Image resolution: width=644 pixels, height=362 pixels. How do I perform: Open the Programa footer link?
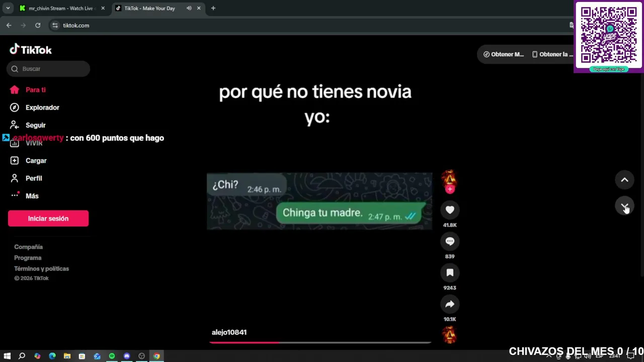pos(28,258)
